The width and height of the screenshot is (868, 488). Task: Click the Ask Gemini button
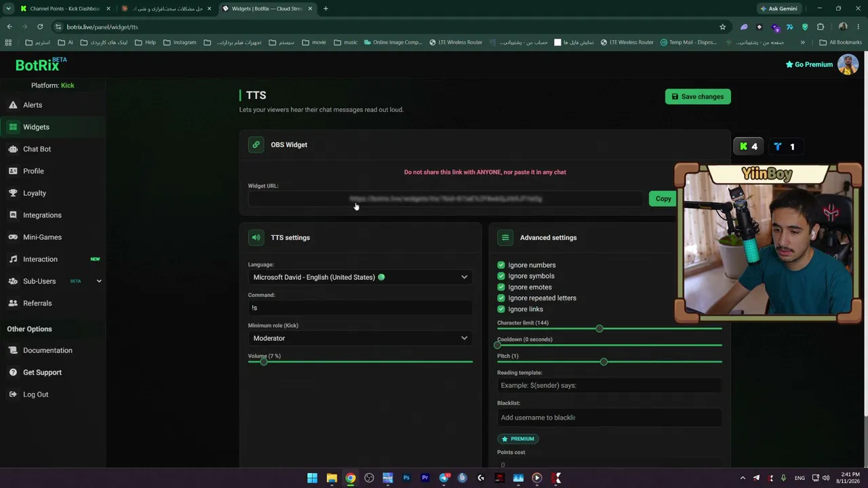pos(778,9)
